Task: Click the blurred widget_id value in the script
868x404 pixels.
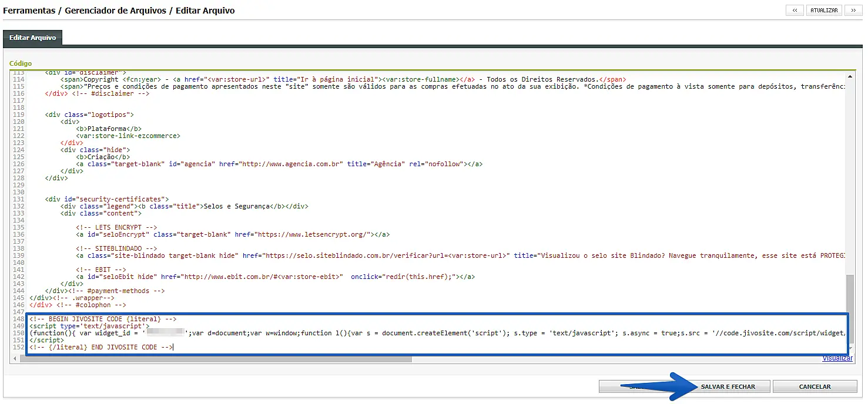Action: (165, 333)
